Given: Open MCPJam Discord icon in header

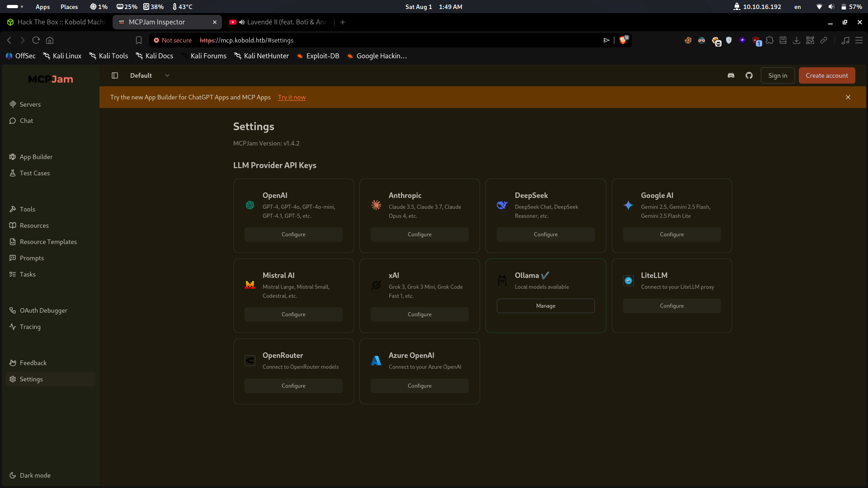Looking at the screenshot, I should 731,75.
